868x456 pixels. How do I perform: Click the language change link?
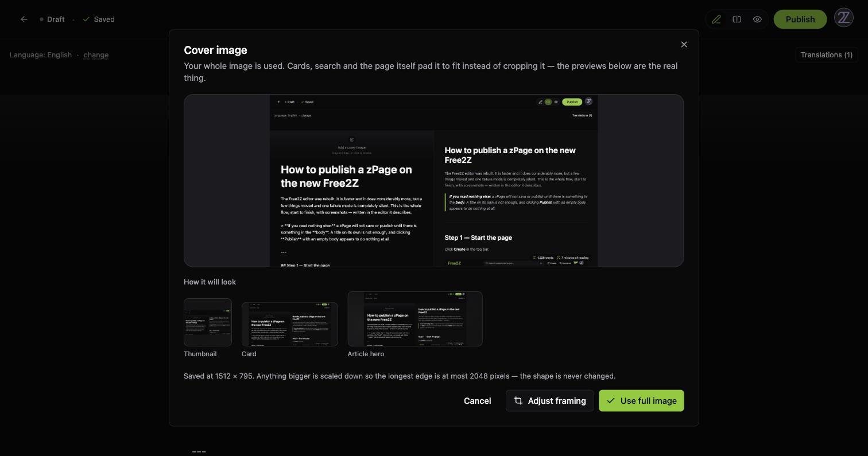tap(96, 55)
